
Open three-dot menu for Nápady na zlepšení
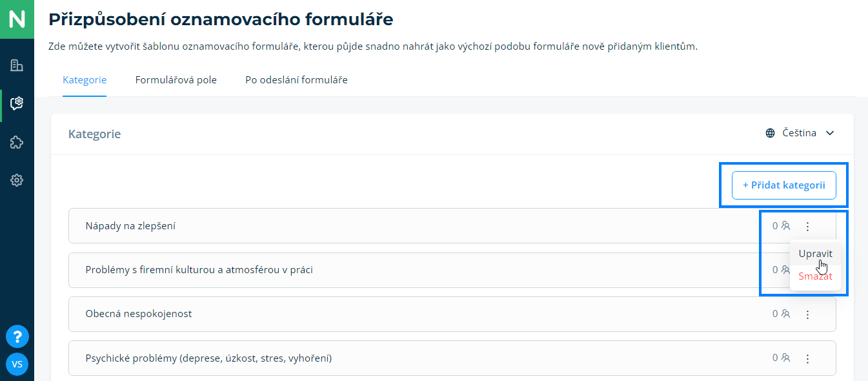click(x=807, y=226)
